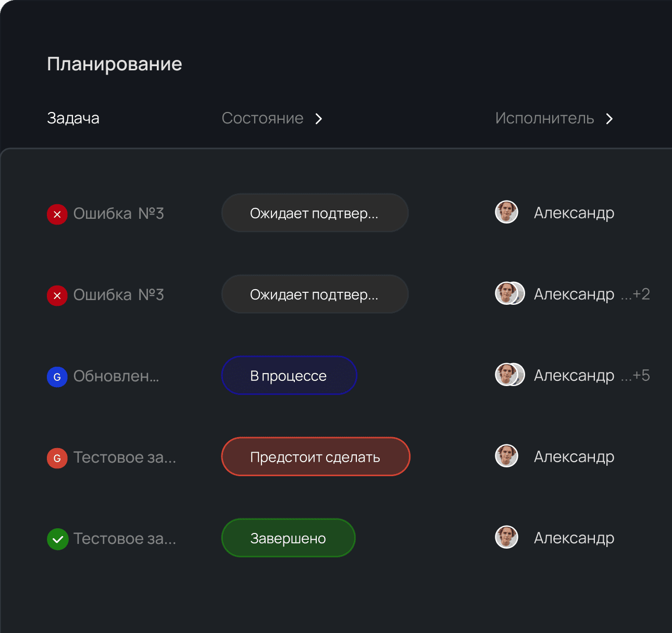Select the Состояние column header label
672x633 pixels.
pos(263,118)
